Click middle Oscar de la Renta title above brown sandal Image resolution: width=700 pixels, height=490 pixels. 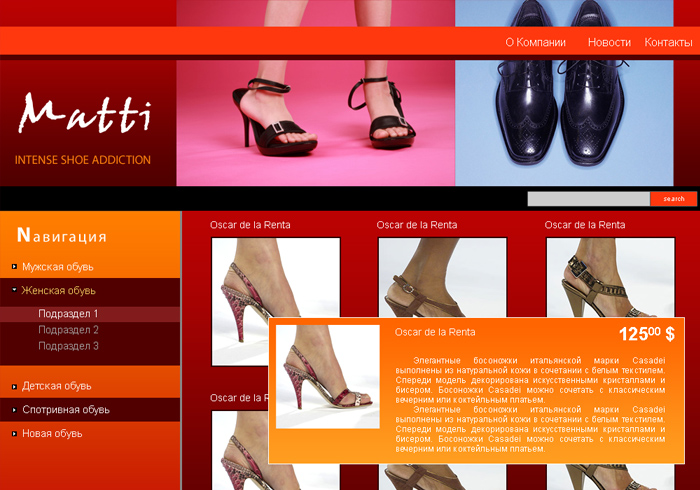(417, 225)
